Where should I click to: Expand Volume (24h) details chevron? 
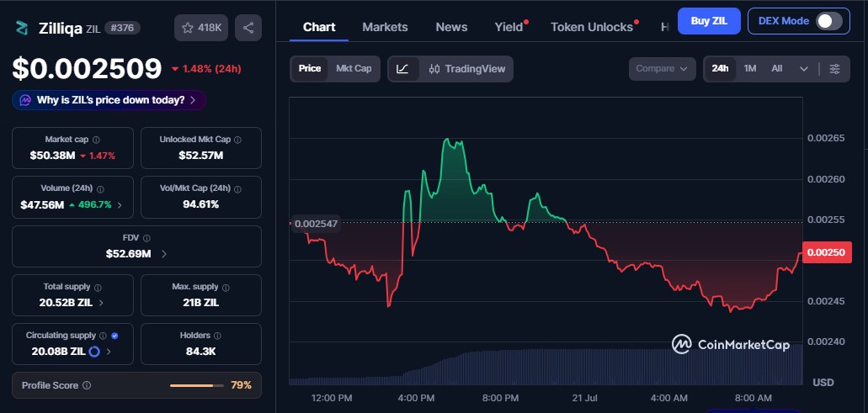point(120,205)
